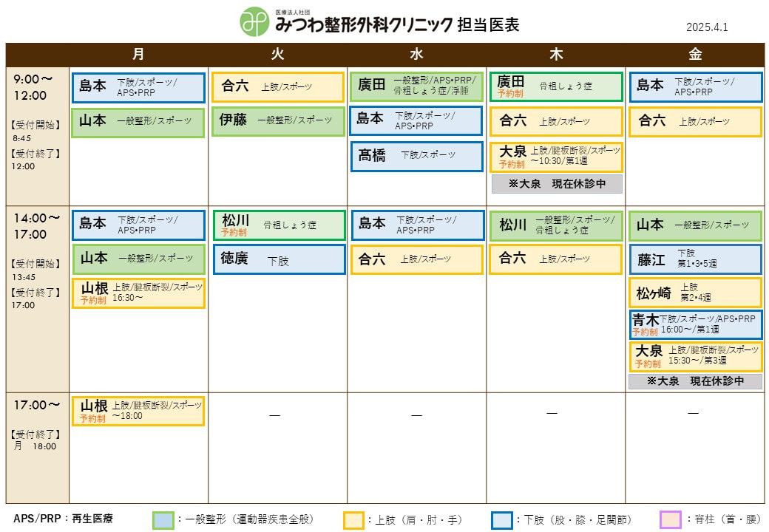This screenshot has height=532, width=769.
Task: Select the purple 脊柱 legend swatch
Action: 670,520
